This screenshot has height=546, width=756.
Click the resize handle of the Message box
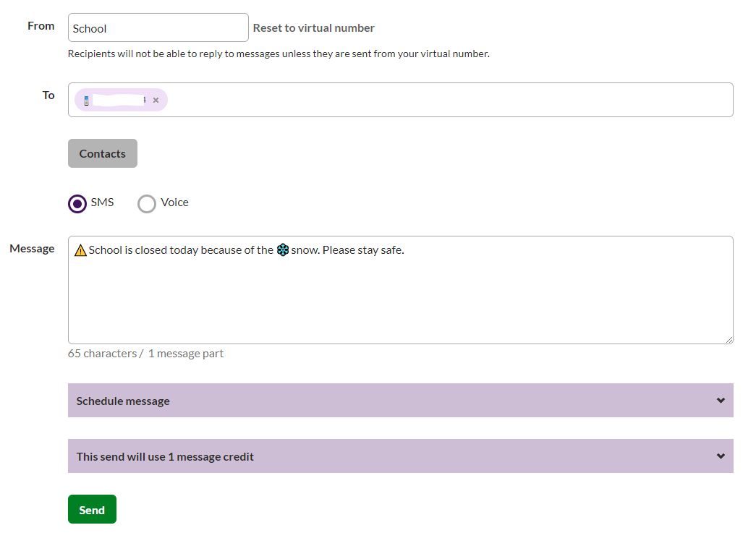[729, 339]
